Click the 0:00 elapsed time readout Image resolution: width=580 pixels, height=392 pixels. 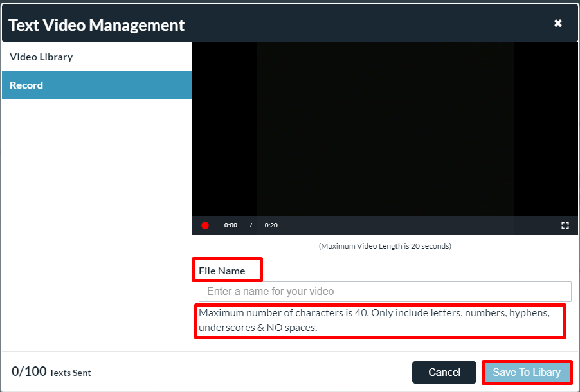coord(230,226)
